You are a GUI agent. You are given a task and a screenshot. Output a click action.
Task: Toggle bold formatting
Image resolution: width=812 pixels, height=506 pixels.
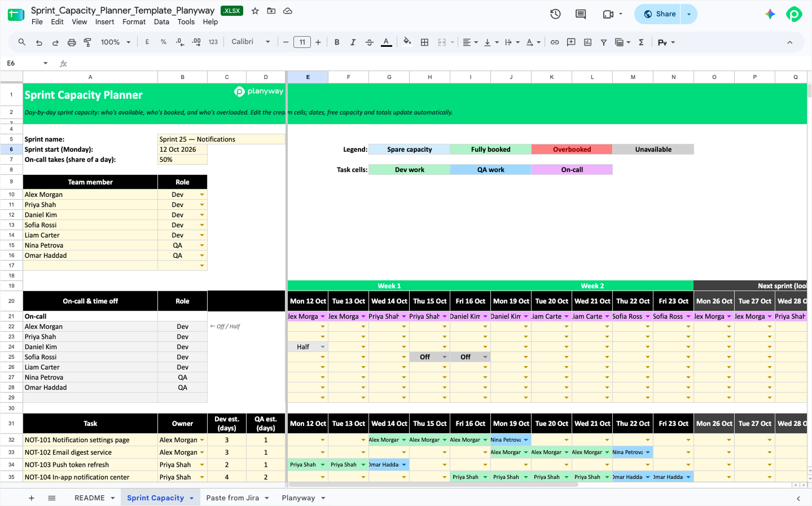pyautogui.click(x=337, y=42)
